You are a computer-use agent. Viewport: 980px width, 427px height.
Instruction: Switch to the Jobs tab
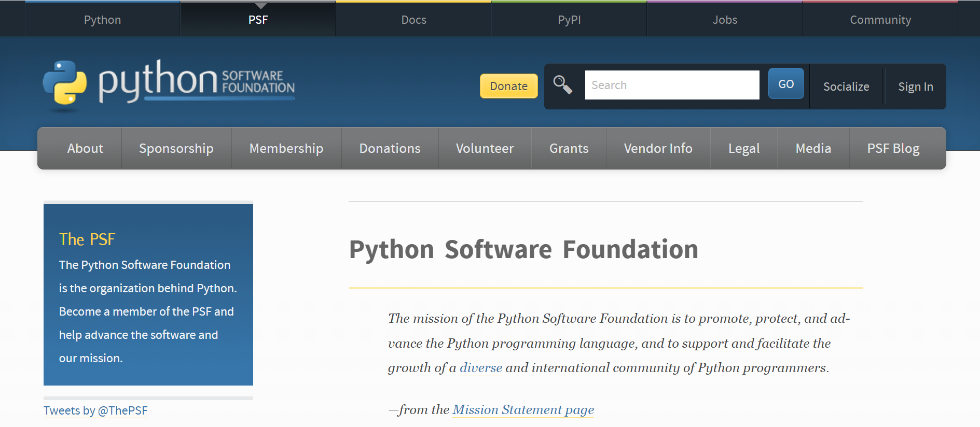725,20
